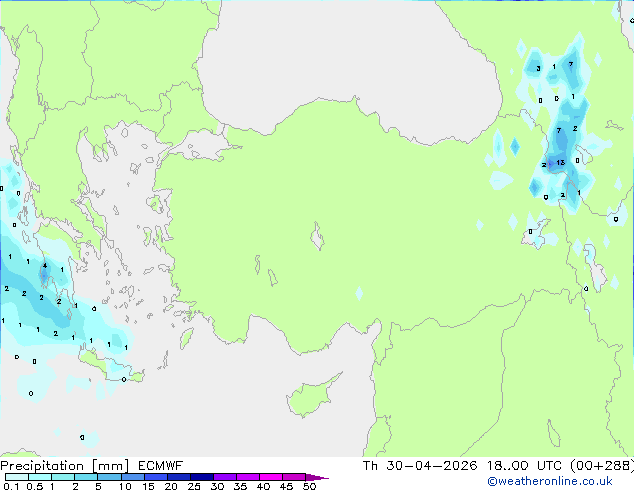Pick the 40–45 mm magenta legend swatch
The height and width of the screenshot is (490, 634).
[x=271, y=477]
